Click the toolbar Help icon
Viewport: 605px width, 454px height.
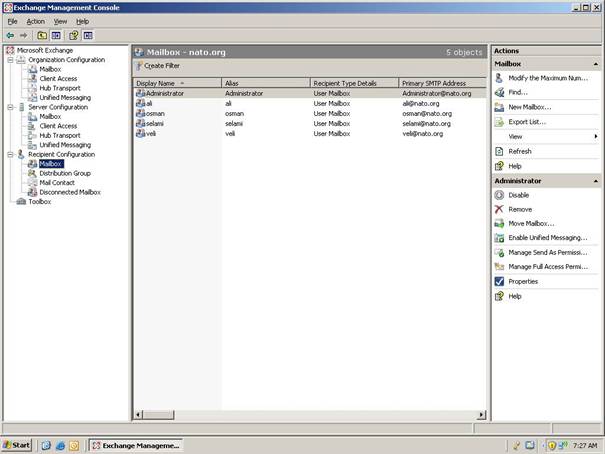click(x=73, y=34)
